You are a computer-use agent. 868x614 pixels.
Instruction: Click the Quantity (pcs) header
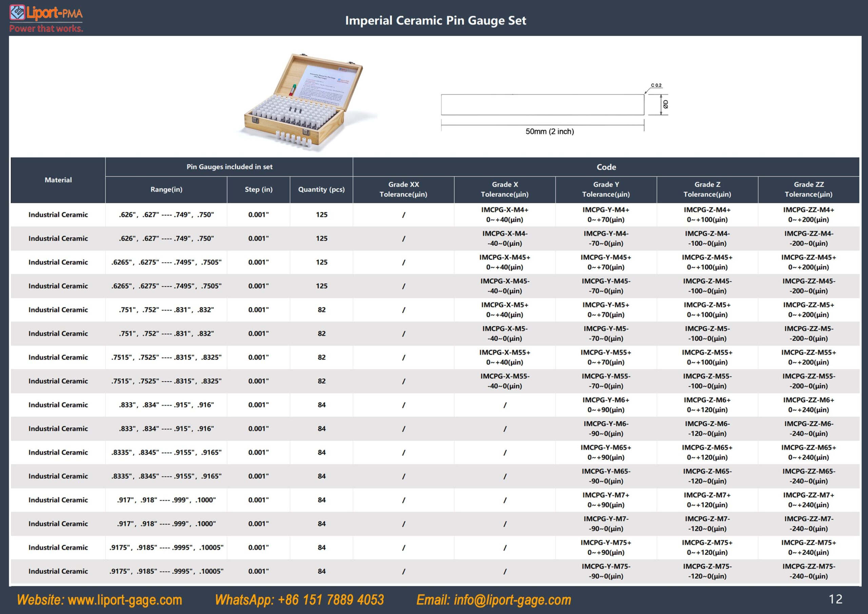tap(321, 190)
